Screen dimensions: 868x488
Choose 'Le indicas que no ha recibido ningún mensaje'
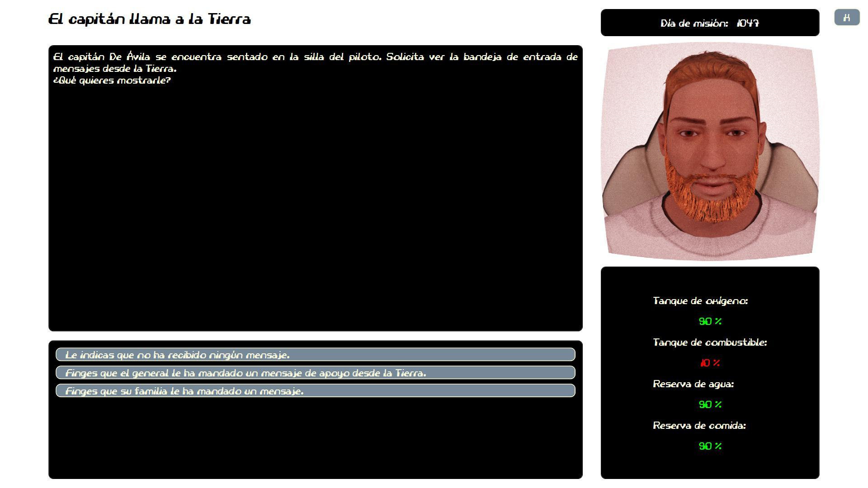tap(316, 355)
